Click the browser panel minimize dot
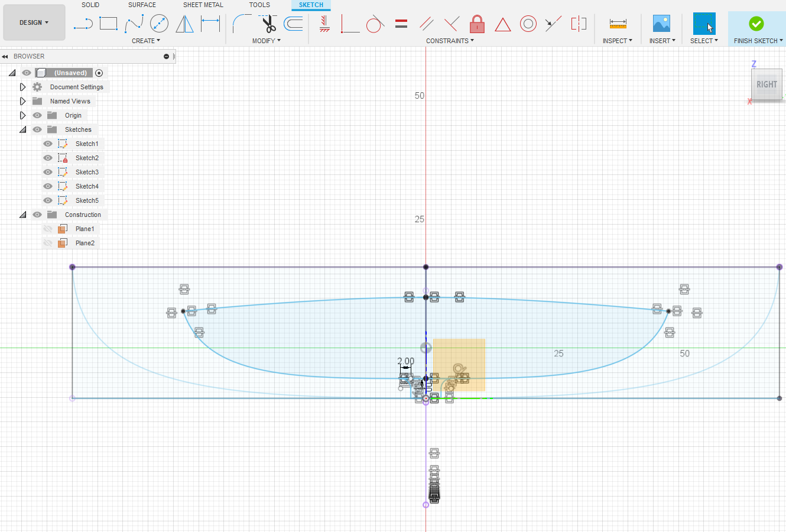The height and width of the screenshot is (532, 786). tap(167, 56)
